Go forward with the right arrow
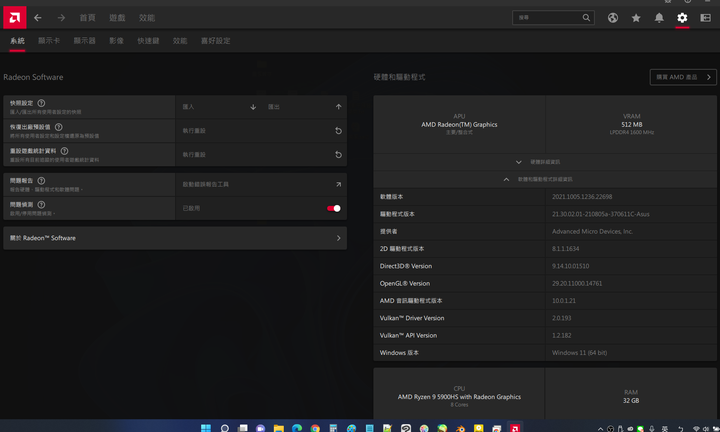720x432 pixels. (x=61, y=17)
